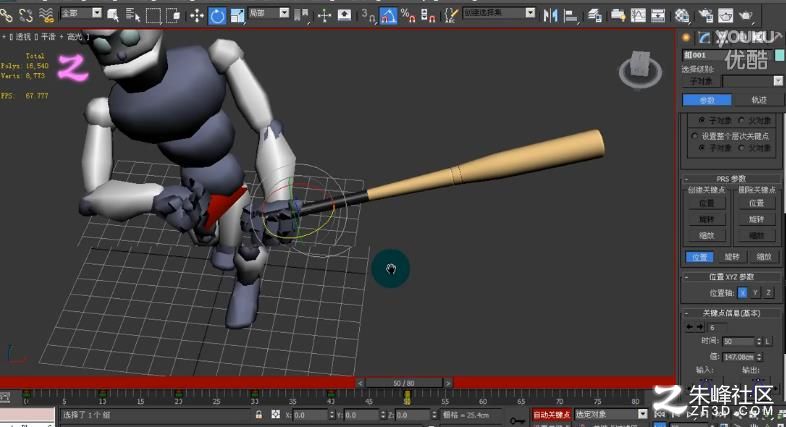Adjust the key value spinner arrows
This screenshot has height=427, width=786.
click(x=759, y=357)
